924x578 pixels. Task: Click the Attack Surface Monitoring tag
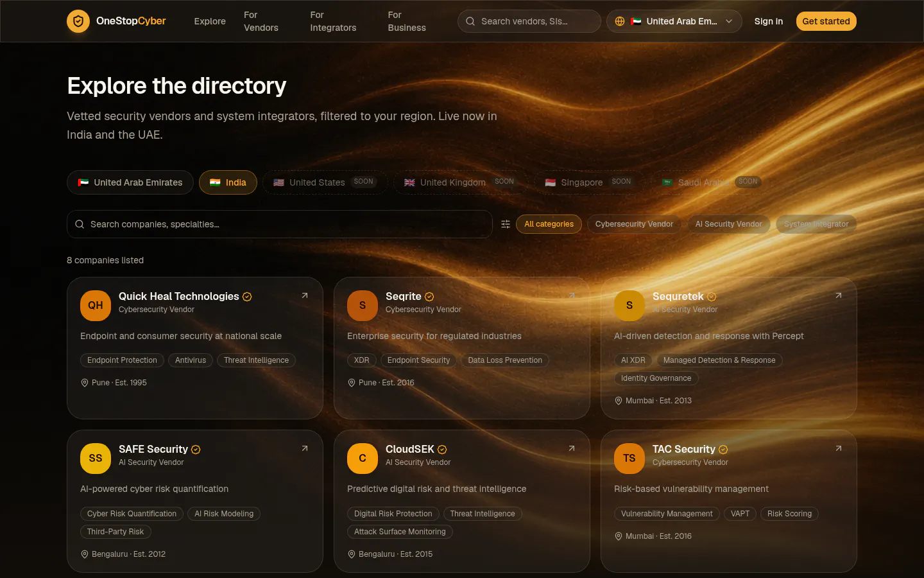[x=400, y=532]
